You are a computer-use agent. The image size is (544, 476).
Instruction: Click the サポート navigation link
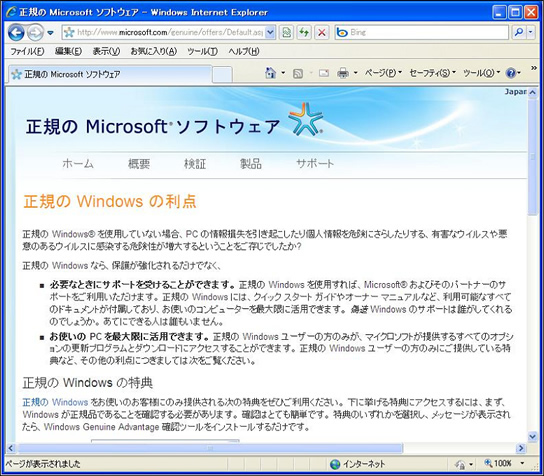pyautogui.click(x=315, y=163)
